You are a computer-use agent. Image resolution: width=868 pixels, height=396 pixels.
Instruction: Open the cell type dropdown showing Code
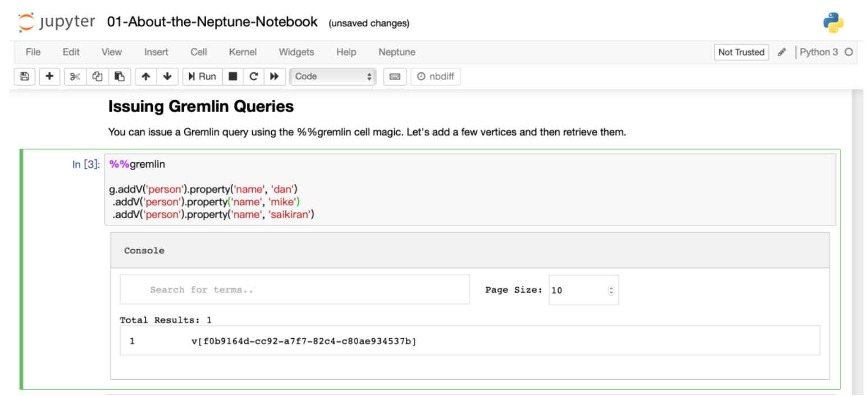point(333,76)
